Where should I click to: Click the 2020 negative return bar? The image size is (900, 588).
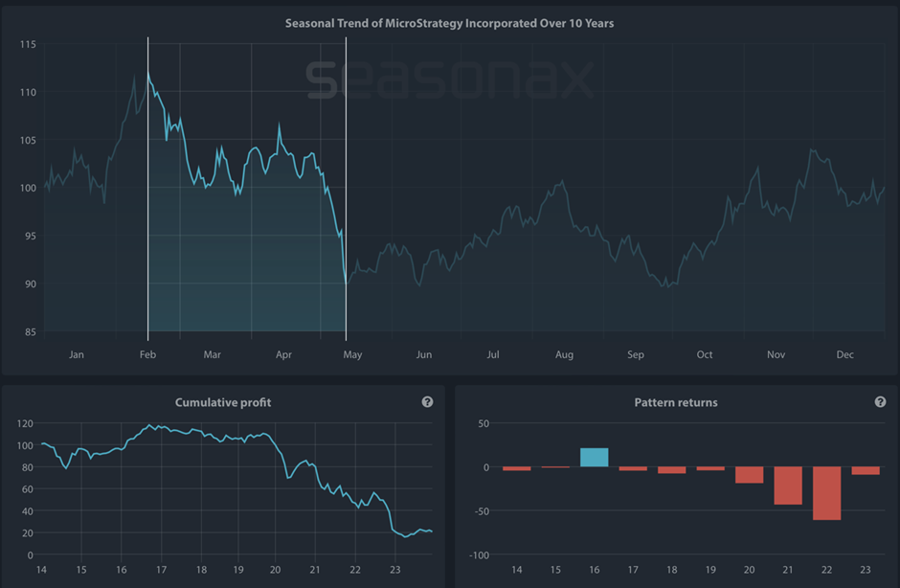749,475
